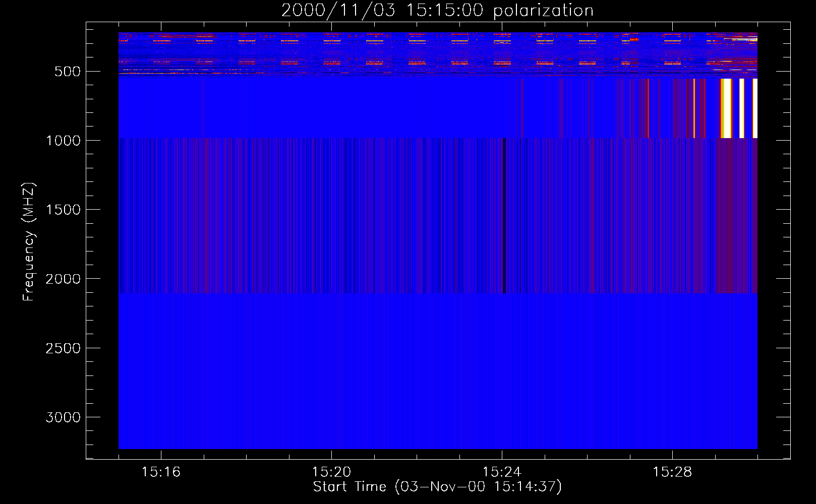Click the 'Frequency (MHZ)' axis label
Viewport: 816px width, 504px height.
click(x=29, y=242)
